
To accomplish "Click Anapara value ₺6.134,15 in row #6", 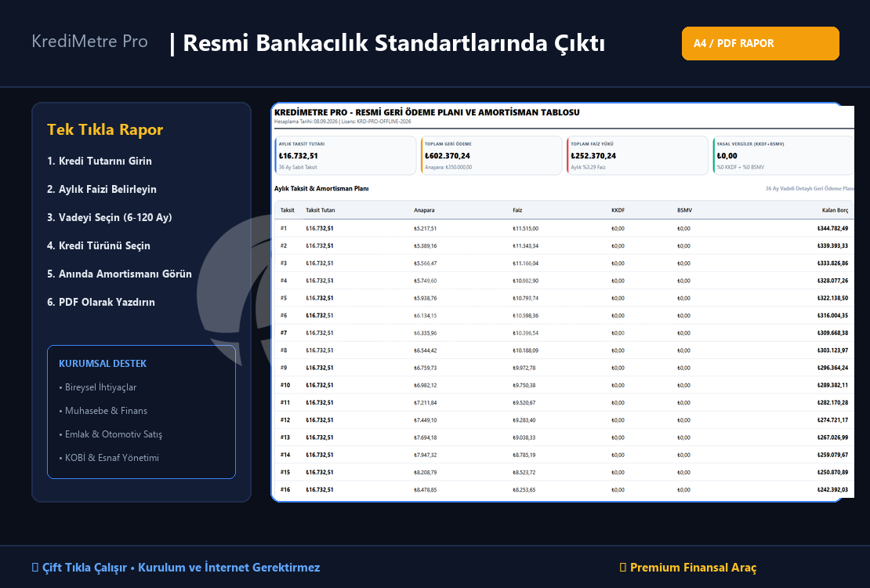I will click(x=425, y=315).
